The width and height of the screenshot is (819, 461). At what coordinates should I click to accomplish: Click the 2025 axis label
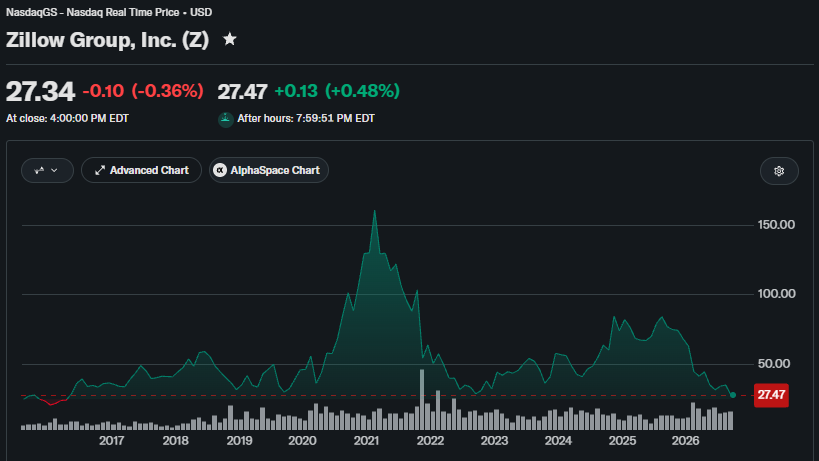[622, 441]
